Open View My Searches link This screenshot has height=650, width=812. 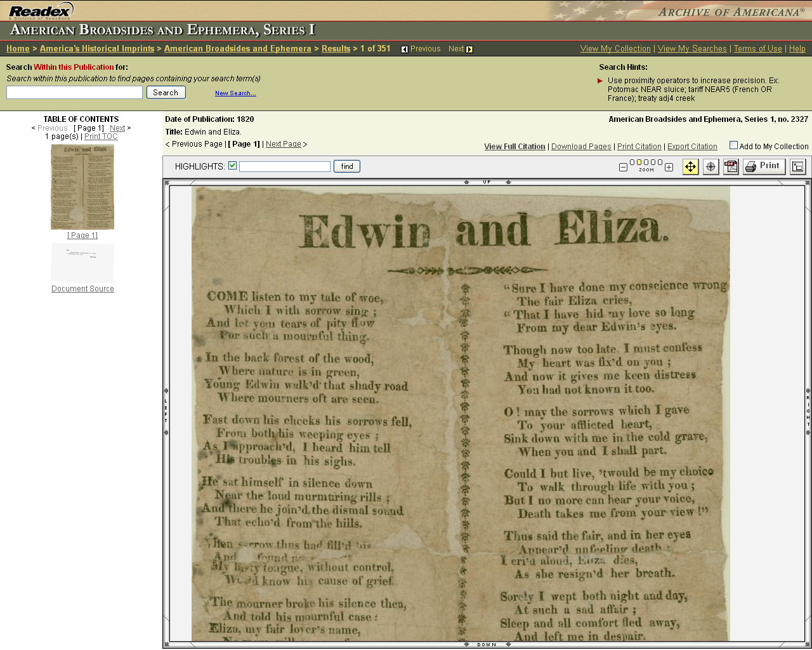point(692,49)
